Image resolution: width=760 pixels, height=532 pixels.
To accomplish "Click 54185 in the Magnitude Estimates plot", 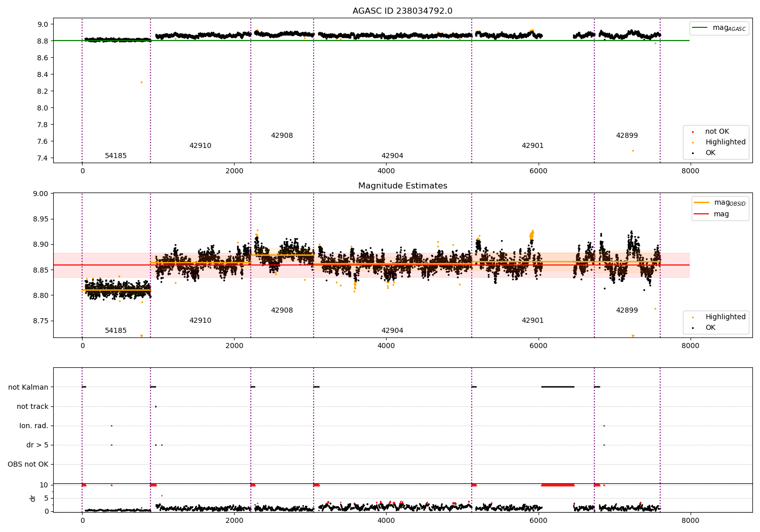I will coord(116,331).
